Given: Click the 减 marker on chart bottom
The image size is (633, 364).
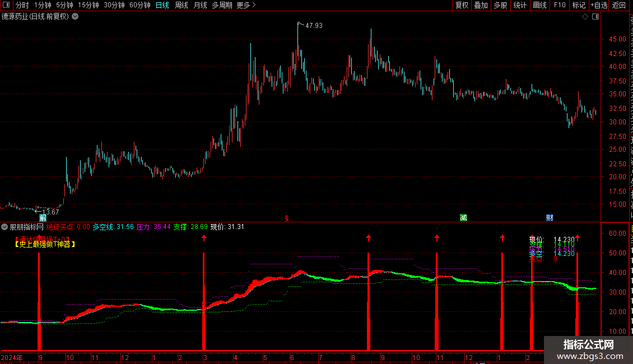Looking at the screenshot, I should click(x=463, y=218).
